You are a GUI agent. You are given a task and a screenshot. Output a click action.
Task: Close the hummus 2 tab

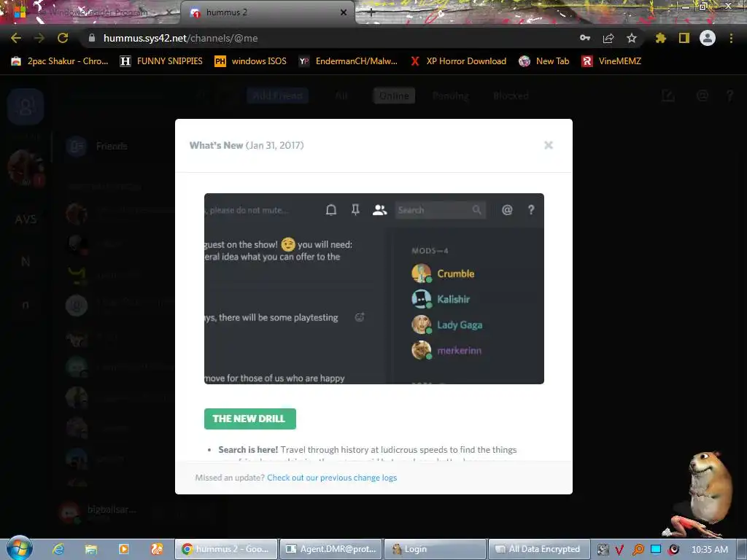pyautogui.click(x=344, y=13)
